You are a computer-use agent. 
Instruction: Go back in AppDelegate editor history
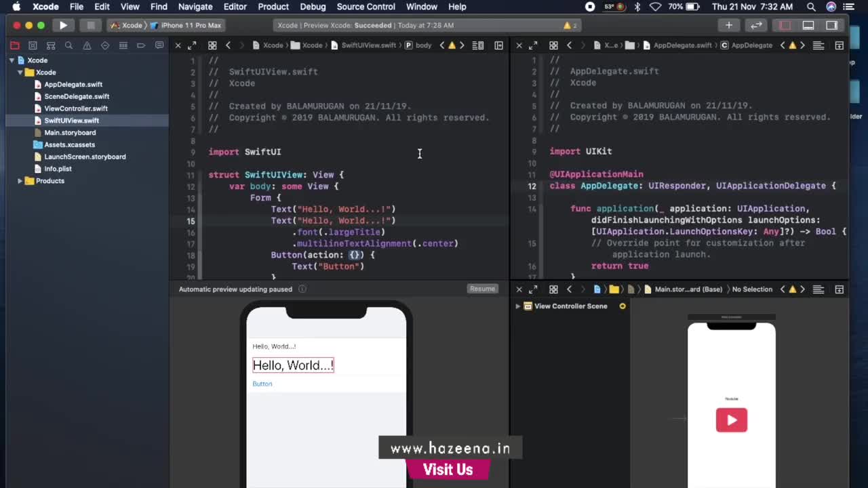[x=569, y=45]
